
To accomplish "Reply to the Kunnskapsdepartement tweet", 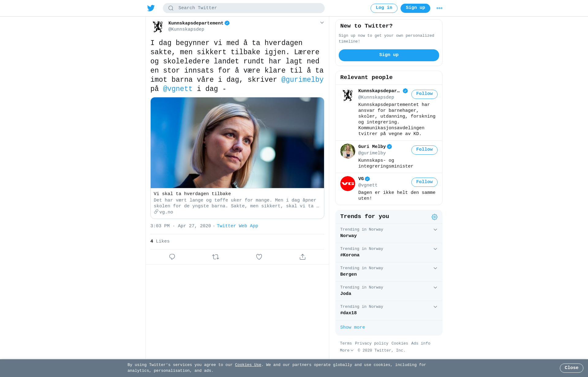I will pyautogui.click(x=172, y=257).
